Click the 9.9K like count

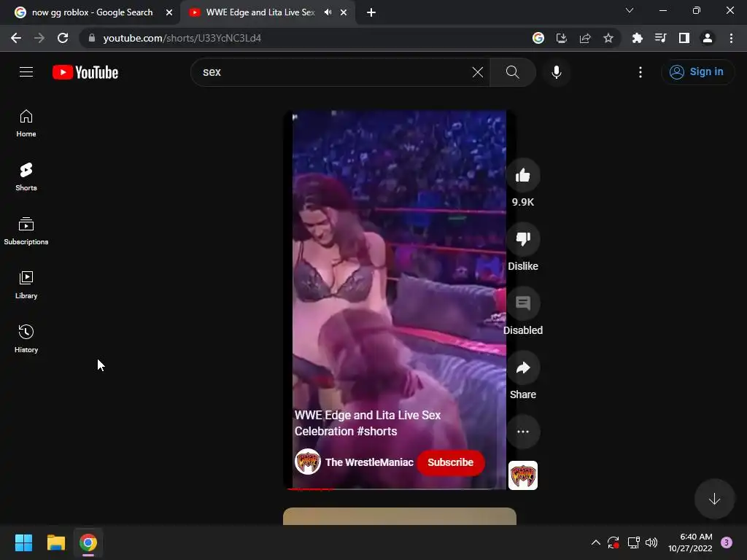[522, 202]
